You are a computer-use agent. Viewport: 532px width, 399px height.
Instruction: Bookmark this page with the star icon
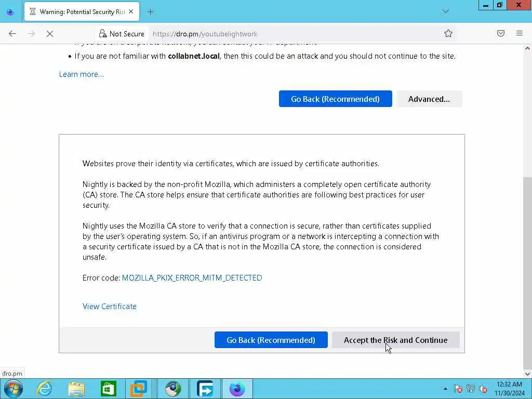pyautogui.click(x=448, y=33)
